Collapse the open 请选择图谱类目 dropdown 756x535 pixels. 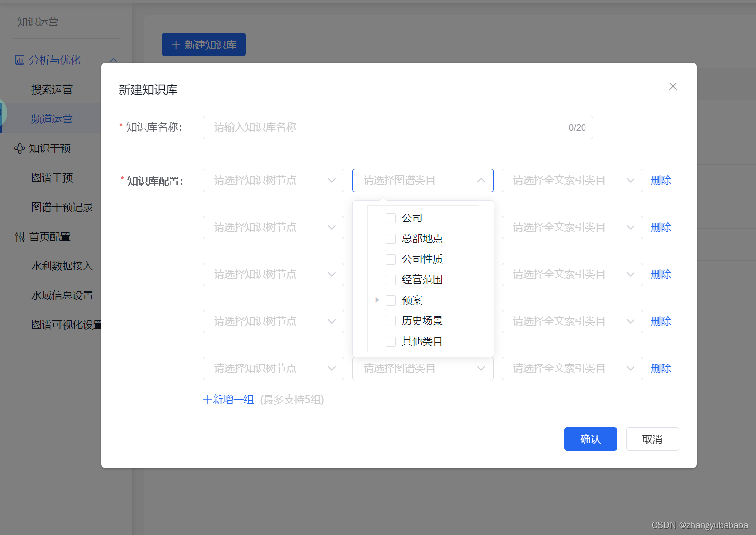[x=423, y=180]
